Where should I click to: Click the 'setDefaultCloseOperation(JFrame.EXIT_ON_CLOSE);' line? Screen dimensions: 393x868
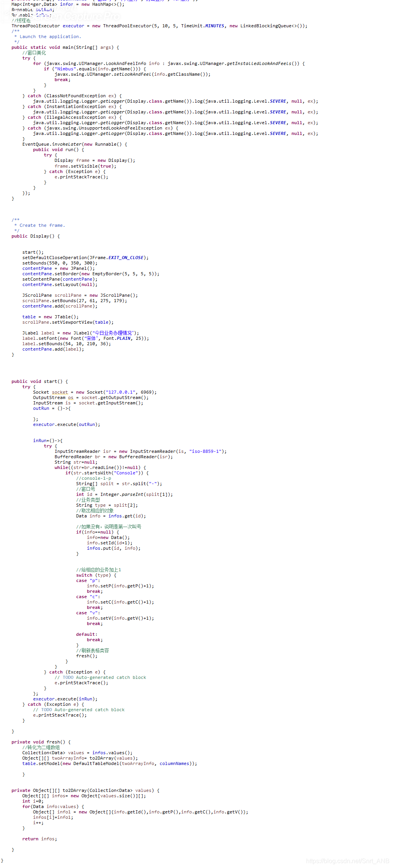pos(85,258)
